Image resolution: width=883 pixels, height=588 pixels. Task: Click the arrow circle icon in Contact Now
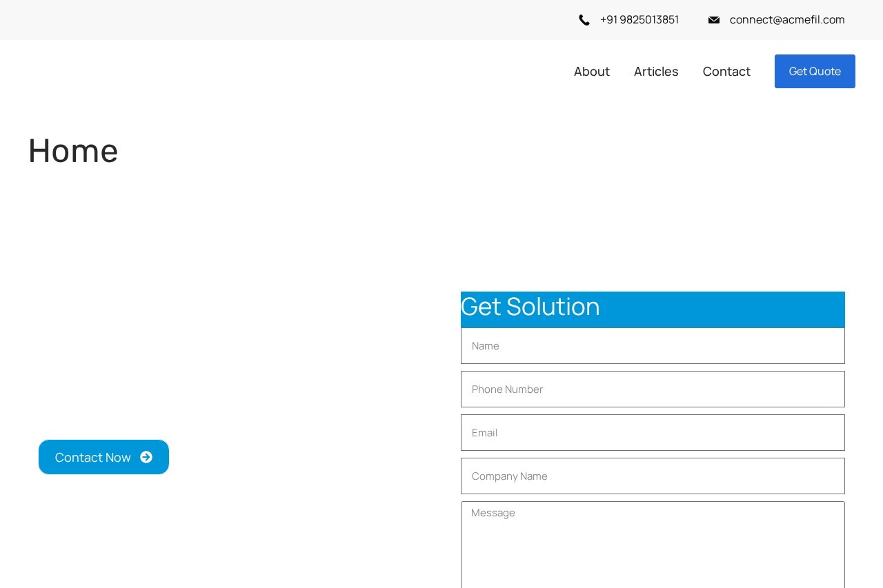point(146,457)
